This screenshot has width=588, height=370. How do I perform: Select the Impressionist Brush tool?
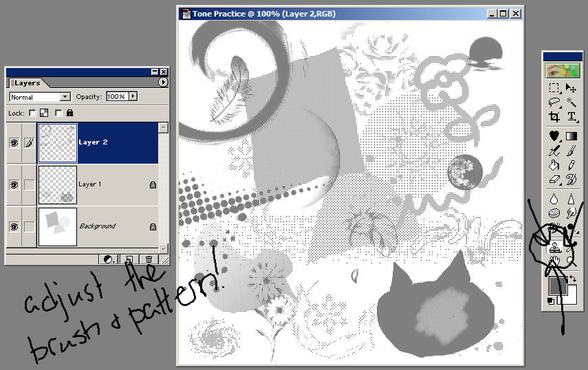(x=571, y=179)
